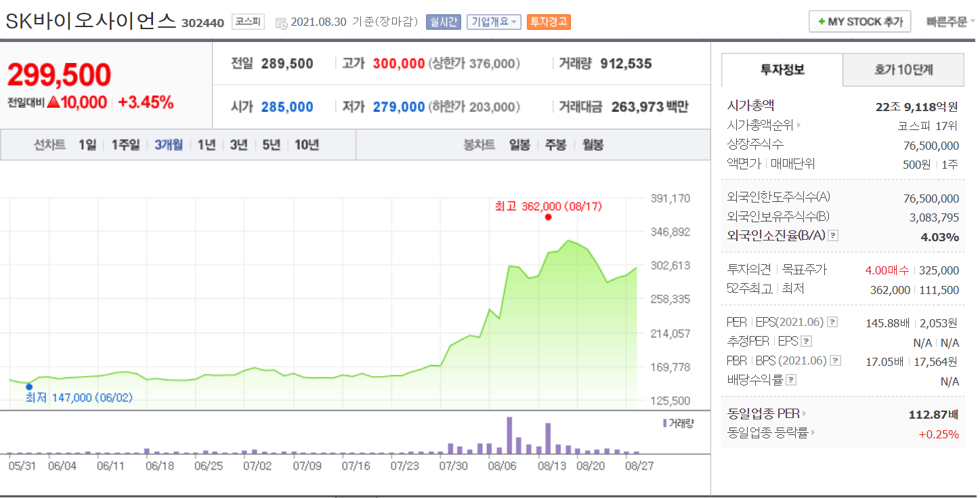Image resolution: width=980 pixels, height=498 pixels.
Task: Open the help icon next to 외국인소진율(B/A)
Action: tap(834, 236)
